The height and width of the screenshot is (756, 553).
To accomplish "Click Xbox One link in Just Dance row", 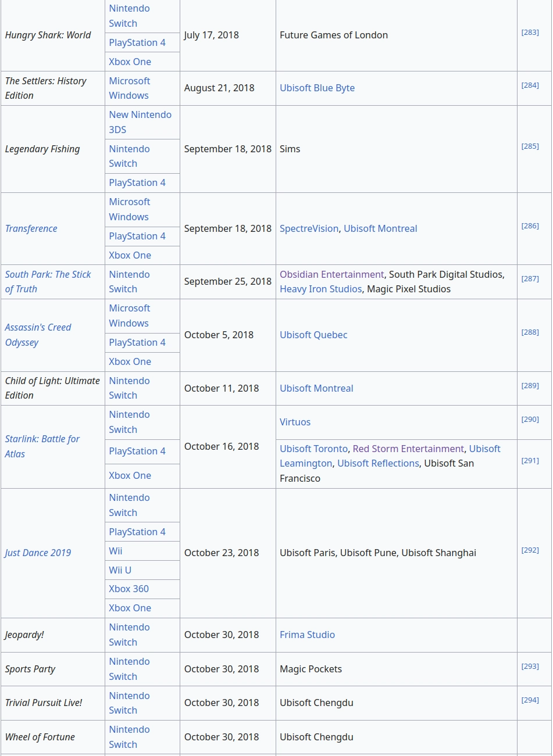I will (130, 608).
